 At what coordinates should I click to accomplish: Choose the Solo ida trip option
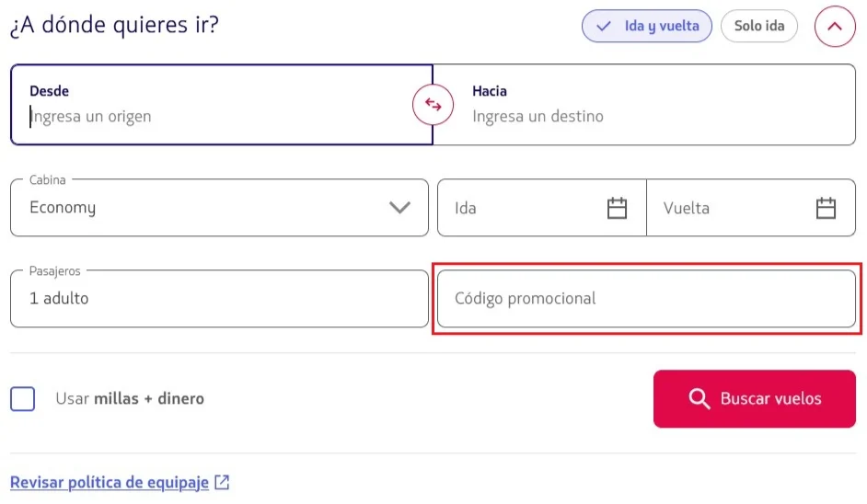(759, 27)
